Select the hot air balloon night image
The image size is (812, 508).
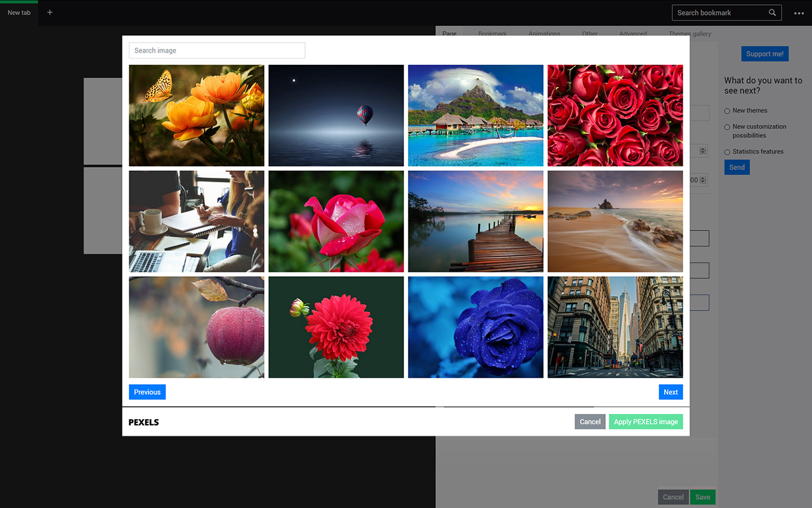pyautogui.click(x=336, y=116)
